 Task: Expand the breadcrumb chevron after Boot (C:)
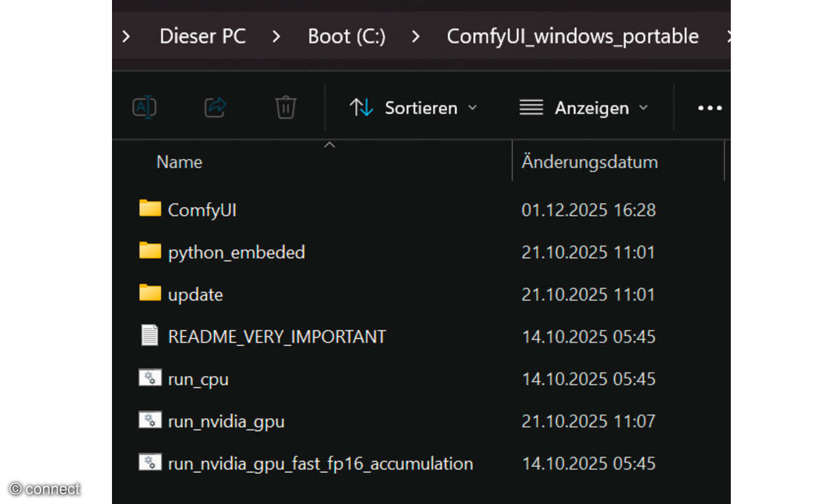click(x=416, y=36)
